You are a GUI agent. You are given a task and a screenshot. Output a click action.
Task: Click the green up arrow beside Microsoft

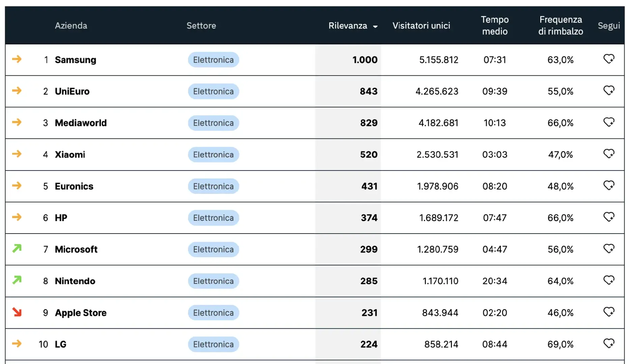17,249
